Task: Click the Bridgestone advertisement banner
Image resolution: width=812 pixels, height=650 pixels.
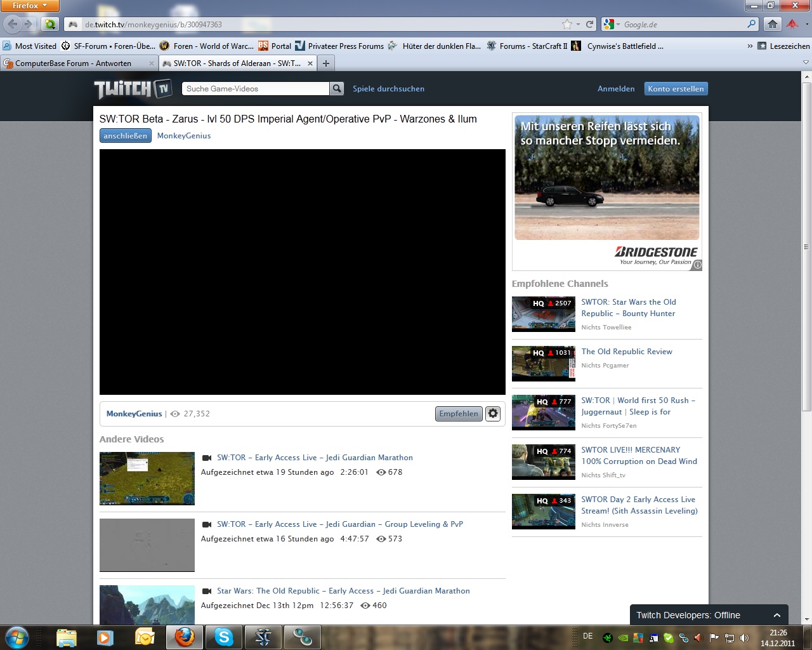Action: click(607, 192)
